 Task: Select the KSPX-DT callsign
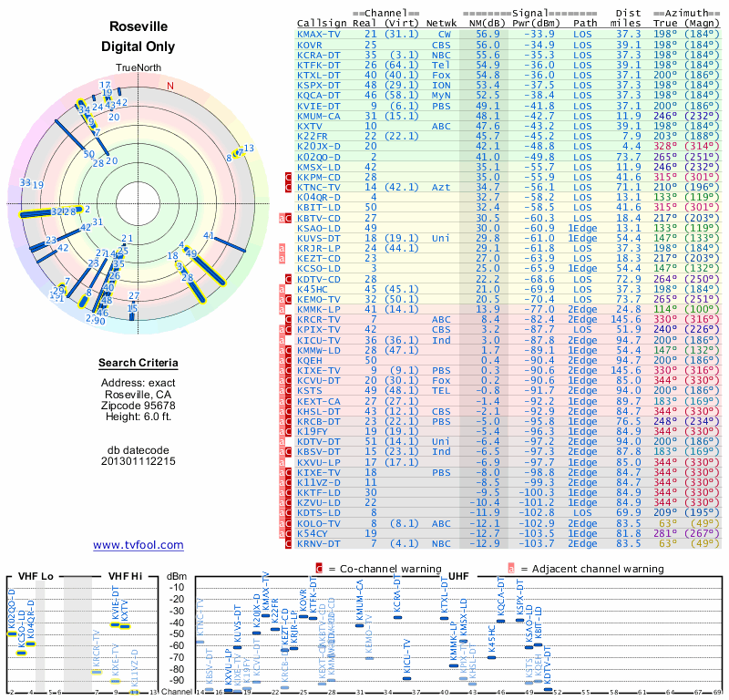click(x=318, y=85)
